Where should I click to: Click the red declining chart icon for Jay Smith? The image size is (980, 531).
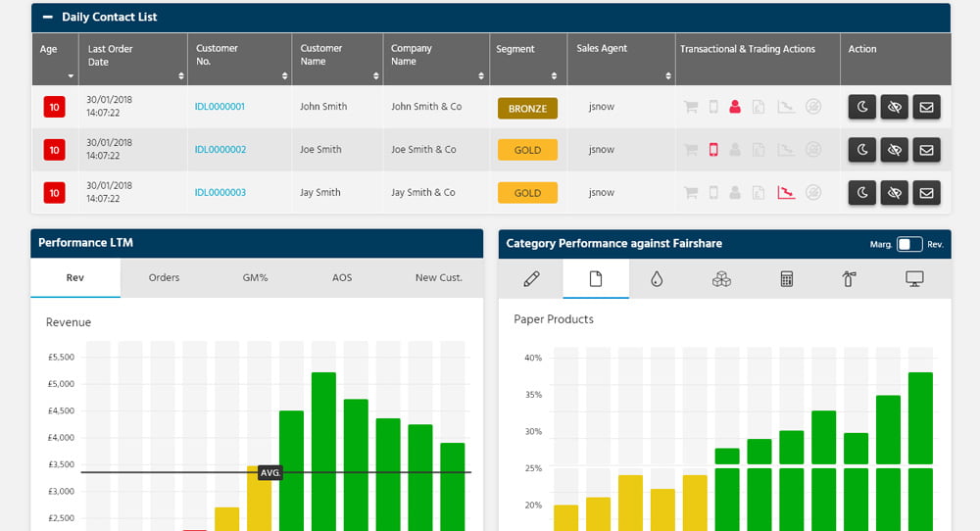(x=786, y=193)
